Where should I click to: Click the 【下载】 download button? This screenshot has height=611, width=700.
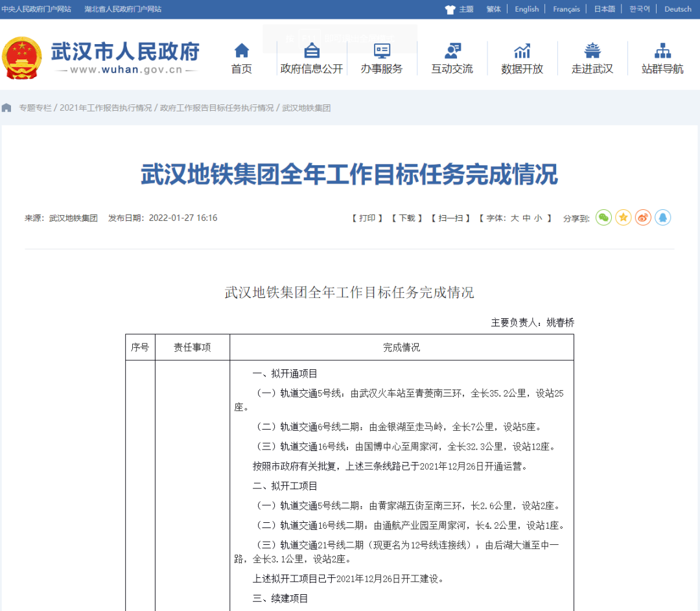(x=406, y=218)
